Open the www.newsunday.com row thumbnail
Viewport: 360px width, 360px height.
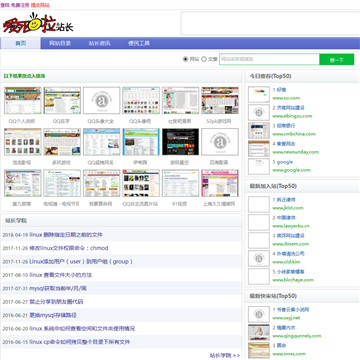pos(259,148)
